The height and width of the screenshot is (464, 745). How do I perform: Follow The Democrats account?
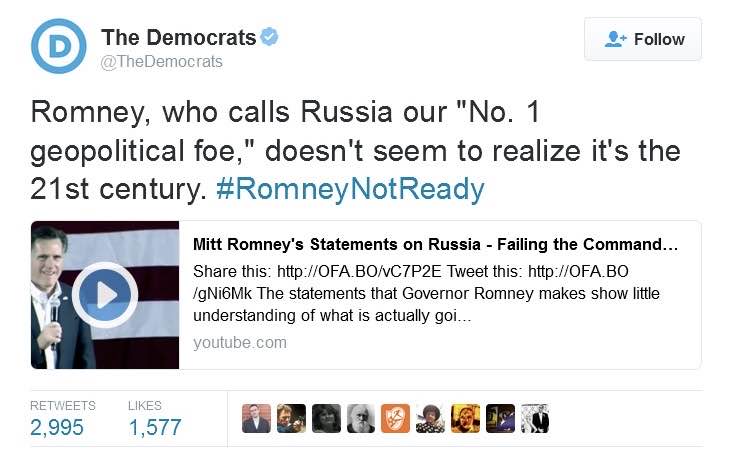[x=643, y=39]
